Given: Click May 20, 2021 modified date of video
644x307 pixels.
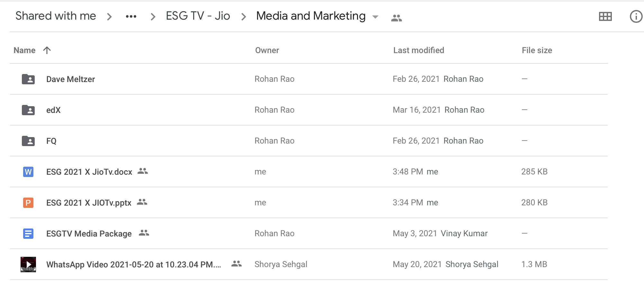Looking at the screenshot, I should coord(417,264).
